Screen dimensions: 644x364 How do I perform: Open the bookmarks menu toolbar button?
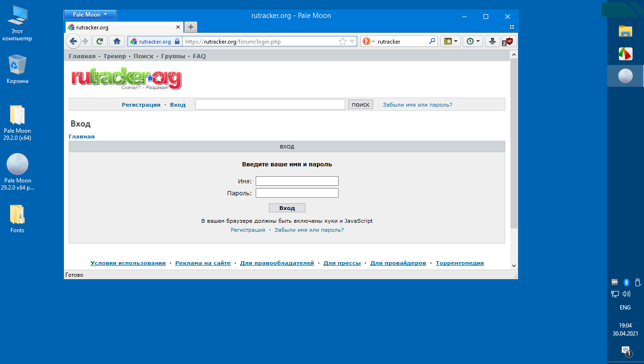tap(450, 41)
